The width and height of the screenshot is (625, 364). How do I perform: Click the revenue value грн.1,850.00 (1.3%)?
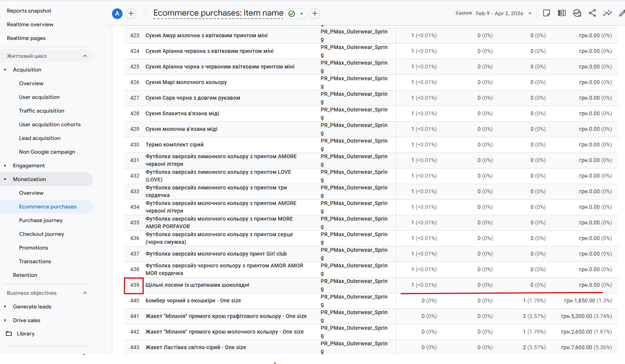588,300
